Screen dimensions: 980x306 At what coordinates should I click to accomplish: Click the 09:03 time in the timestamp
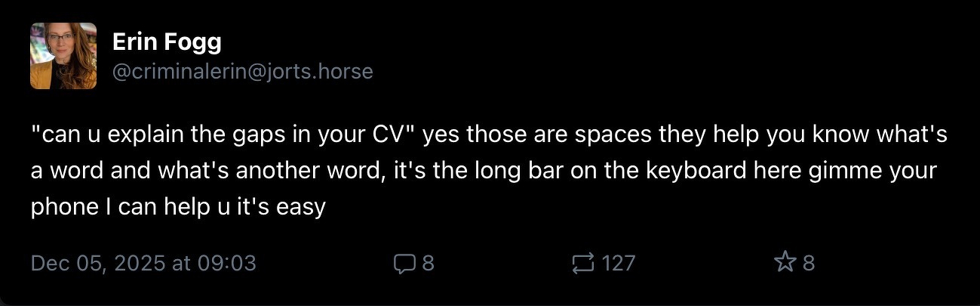226,263
